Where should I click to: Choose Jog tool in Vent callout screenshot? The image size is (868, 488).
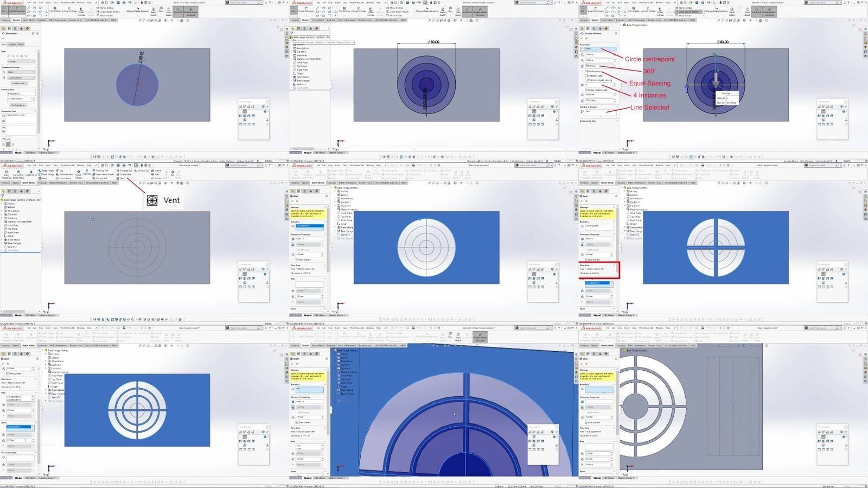pos(61,170)
